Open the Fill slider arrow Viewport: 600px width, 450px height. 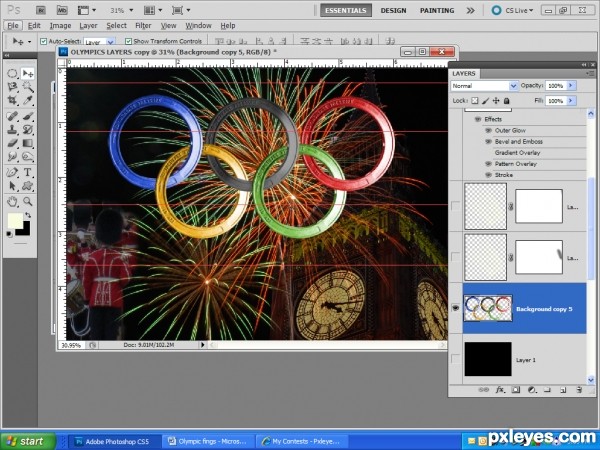[571, 101]
